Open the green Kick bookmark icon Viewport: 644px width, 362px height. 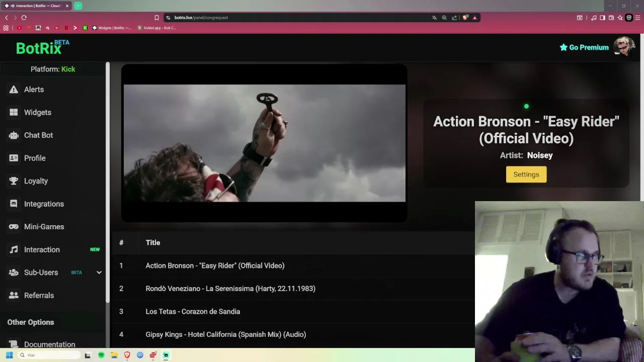point(85,28)
